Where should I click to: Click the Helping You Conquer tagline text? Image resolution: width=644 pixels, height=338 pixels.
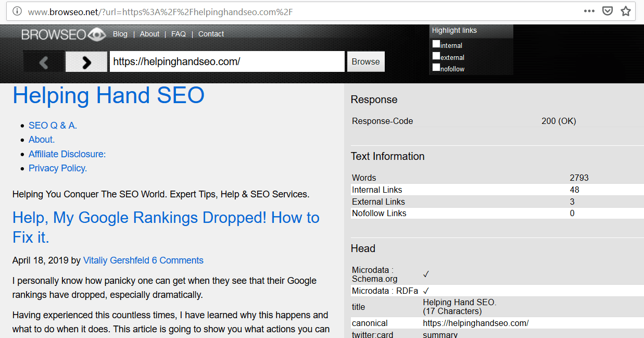click(161, 194)
